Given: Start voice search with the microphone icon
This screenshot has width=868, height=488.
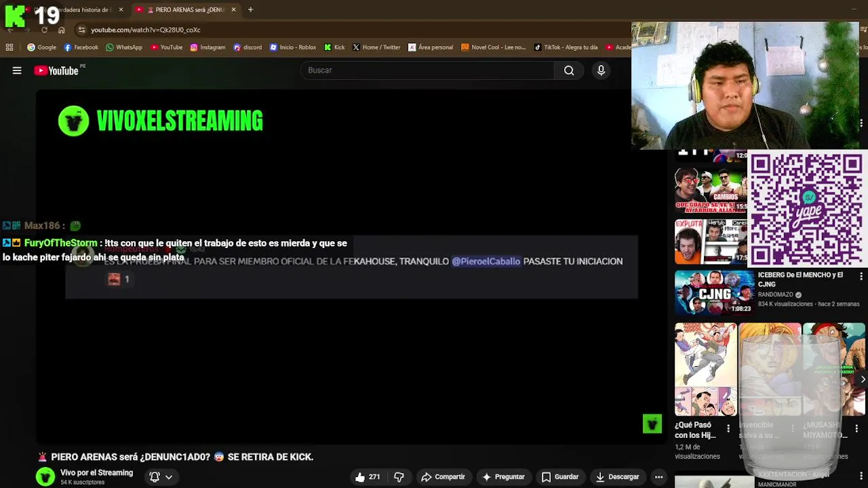Looking at the screenshot, I should (x=601, y=70).
